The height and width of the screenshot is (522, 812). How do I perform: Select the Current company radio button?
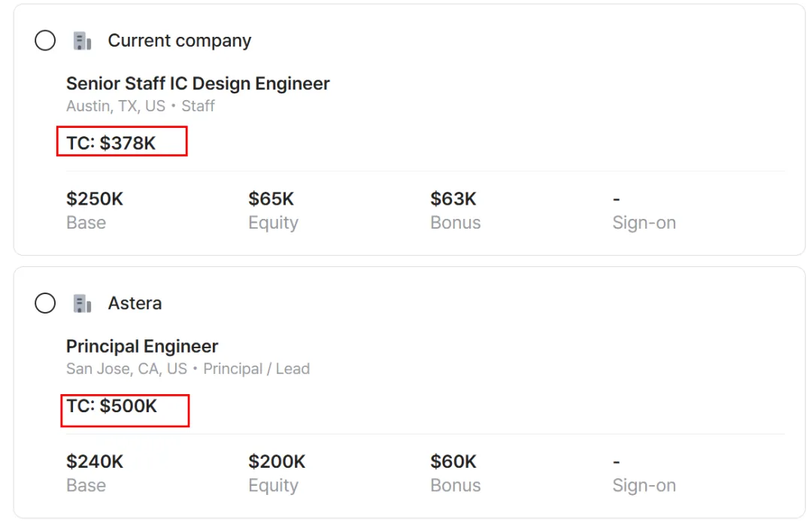tap(45, 41)
